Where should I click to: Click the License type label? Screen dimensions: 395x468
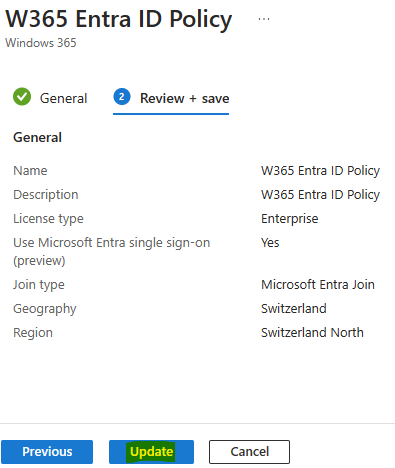48,219
